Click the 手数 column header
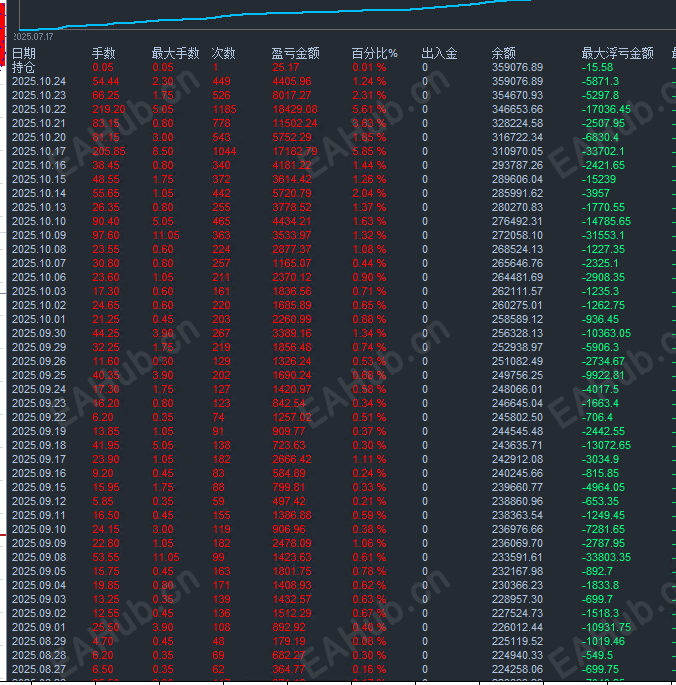Viewport: 676px width, 685px height. (x=104, y=54)
